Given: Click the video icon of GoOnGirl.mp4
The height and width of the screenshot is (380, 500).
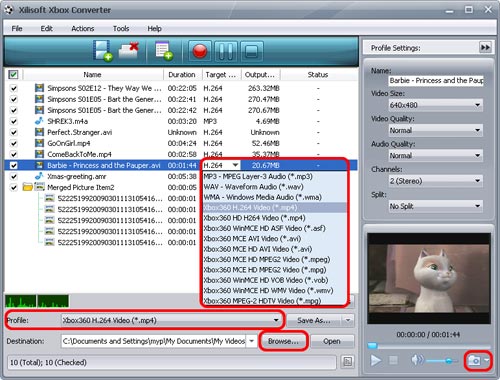Looking at the screenshot, I should tap(39, 143).
